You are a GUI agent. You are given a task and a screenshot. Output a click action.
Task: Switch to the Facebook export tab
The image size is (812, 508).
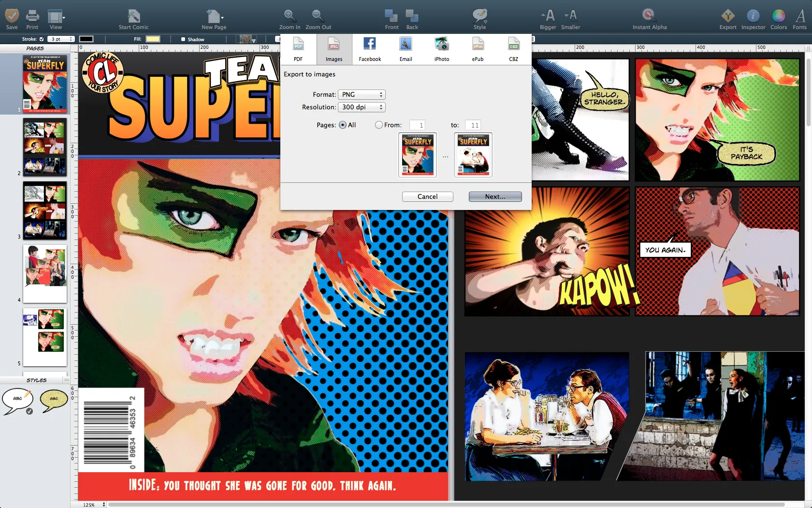[370, 49]
